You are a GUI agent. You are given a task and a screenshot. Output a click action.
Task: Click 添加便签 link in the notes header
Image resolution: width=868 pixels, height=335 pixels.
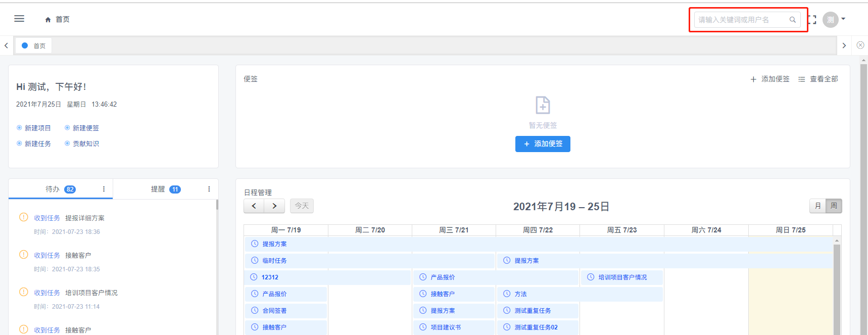click(x=770, y=79)
